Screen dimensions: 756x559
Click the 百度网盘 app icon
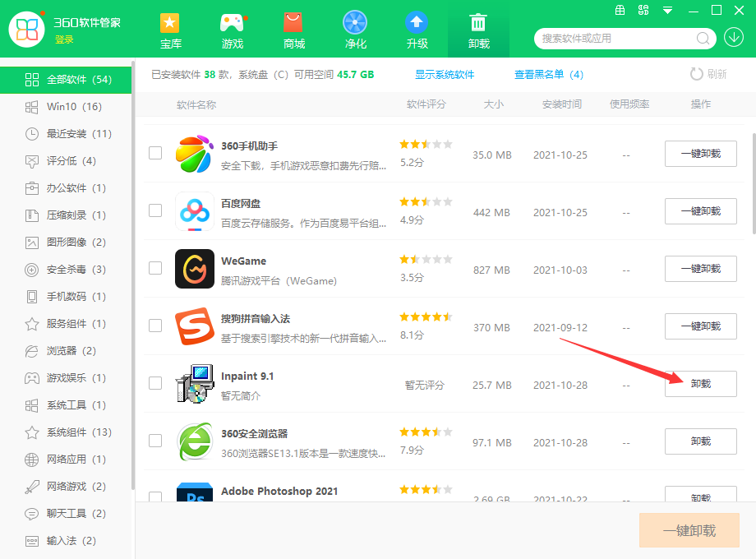(195, 211)
